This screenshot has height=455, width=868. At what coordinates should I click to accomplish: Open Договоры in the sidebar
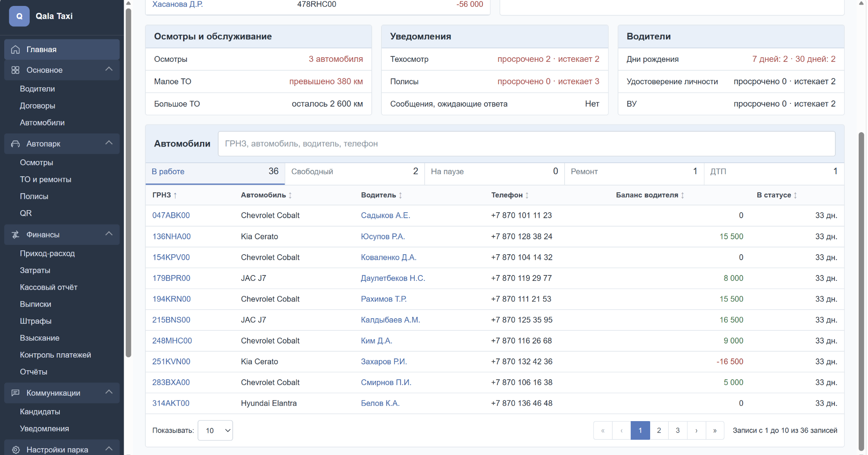pos(37,106)
